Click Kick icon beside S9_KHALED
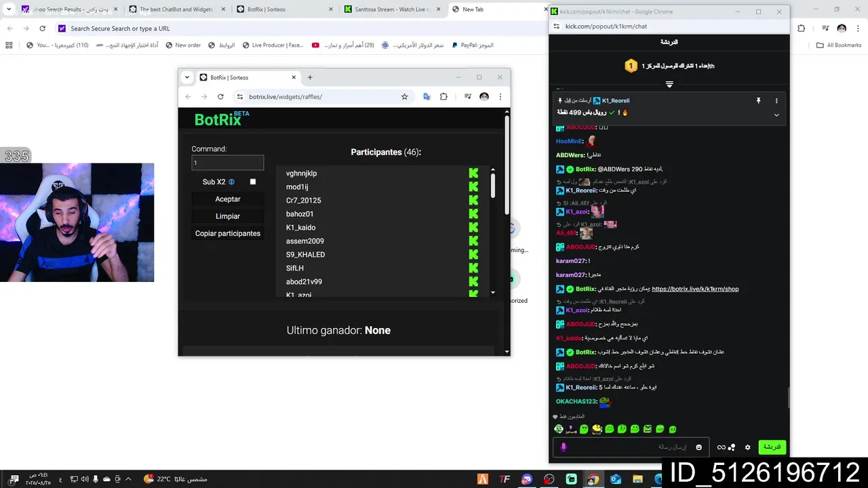This screenshot has height=488, width=868. 473,255
